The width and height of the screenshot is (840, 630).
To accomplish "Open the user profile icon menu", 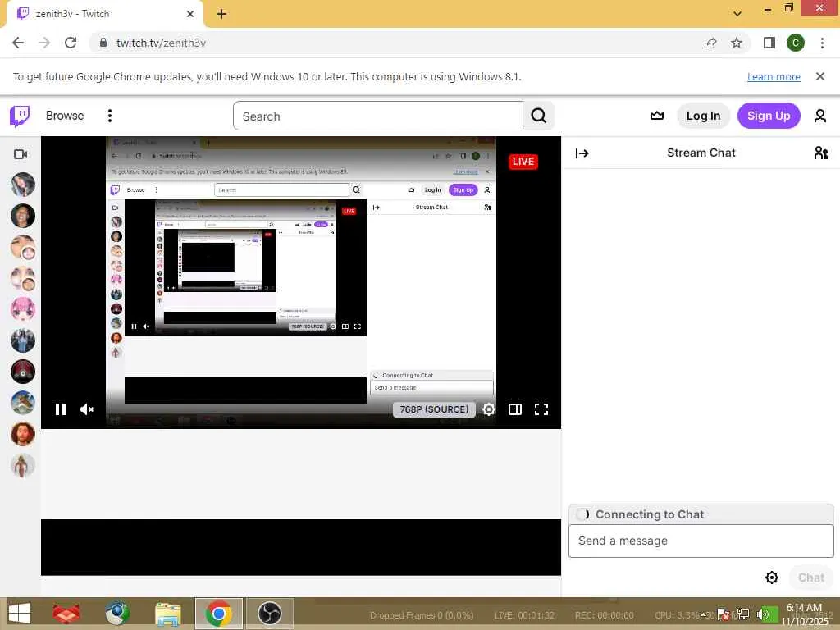I will (x=819, y=116).
